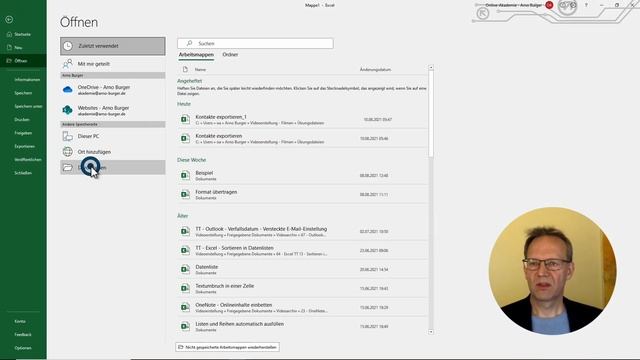Viewport: 640px width, 360px height.
Task: Switch to the Ordner tab
Action: click(x=230, y=55)
